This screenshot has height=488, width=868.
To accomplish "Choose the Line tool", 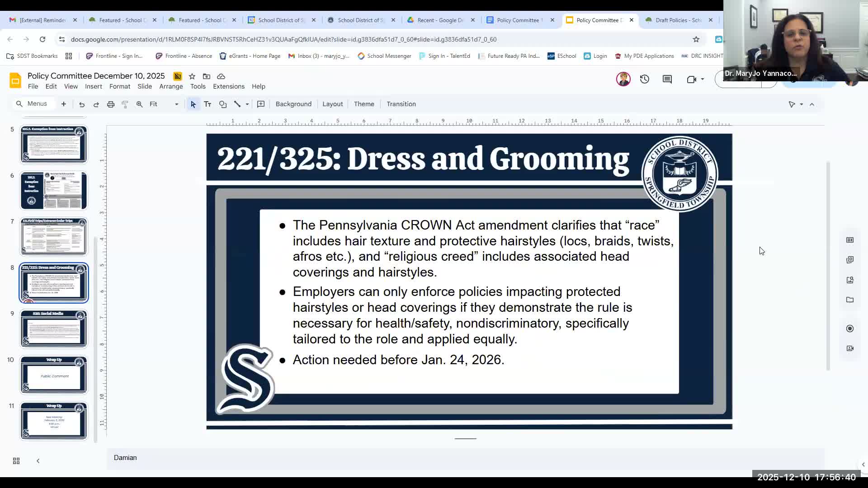I will pos(237,104).
